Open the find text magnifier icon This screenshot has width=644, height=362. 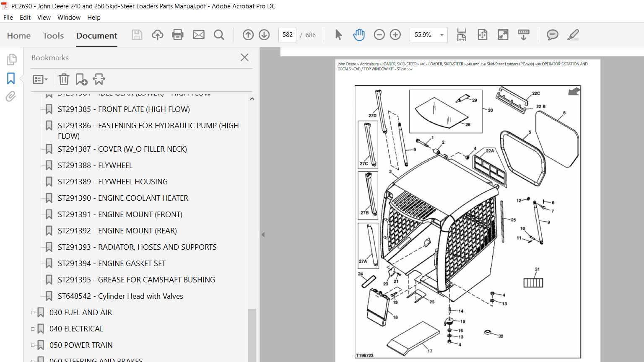(219, 35)
